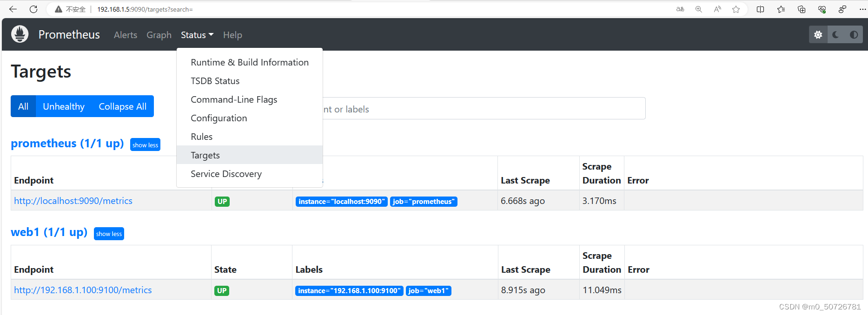
Task: Click Collapse All targets button
Action: [123, 106]
